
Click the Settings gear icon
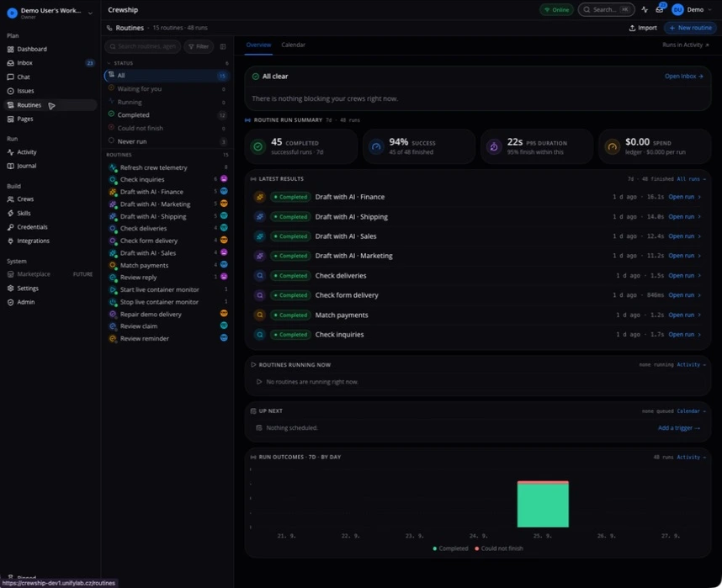[11, 289]
